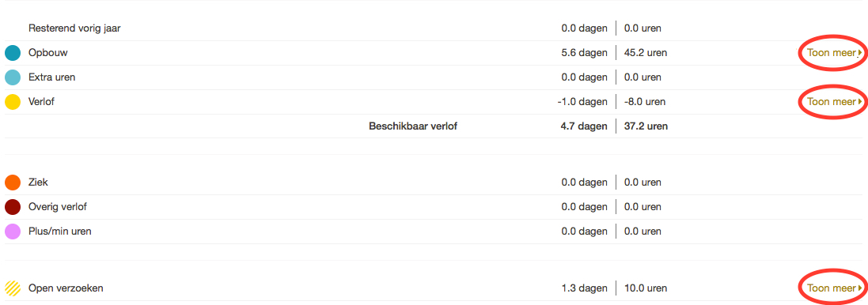This screenshot has width=868, height=305.
Task: Select the Resterend vorig jaar label
Action: [74, 28]
